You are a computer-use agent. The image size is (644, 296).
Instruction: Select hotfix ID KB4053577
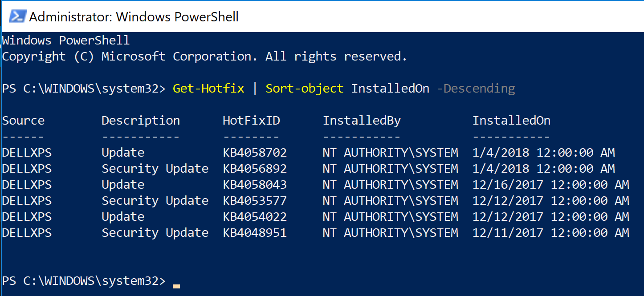[255, 201]
